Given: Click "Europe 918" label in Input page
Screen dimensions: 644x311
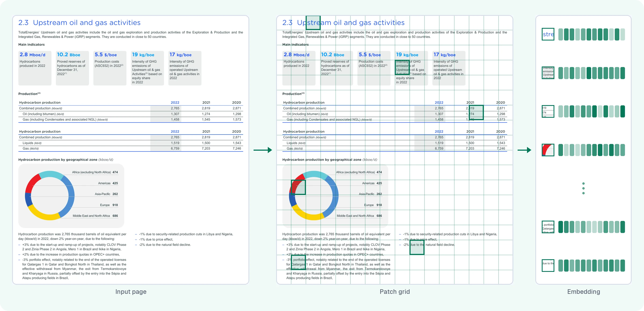Looking at the screenshot, I should pyautogui.click(x=109, y=205).
